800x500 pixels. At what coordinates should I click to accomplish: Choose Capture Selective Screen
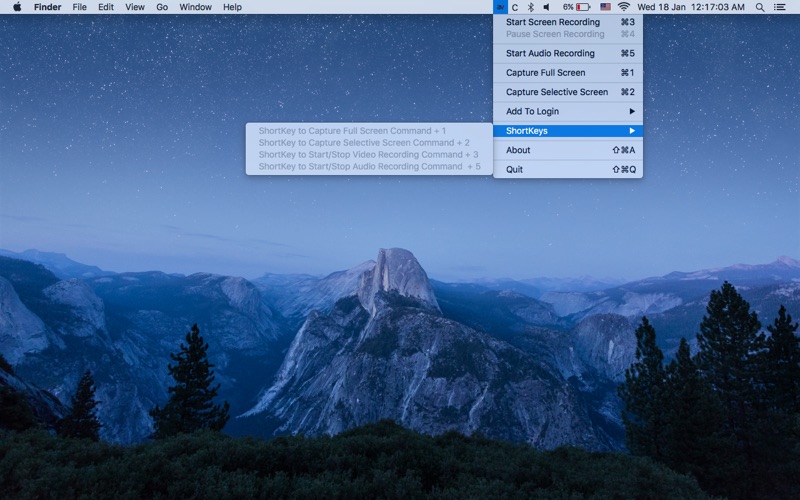coord(568,92)
